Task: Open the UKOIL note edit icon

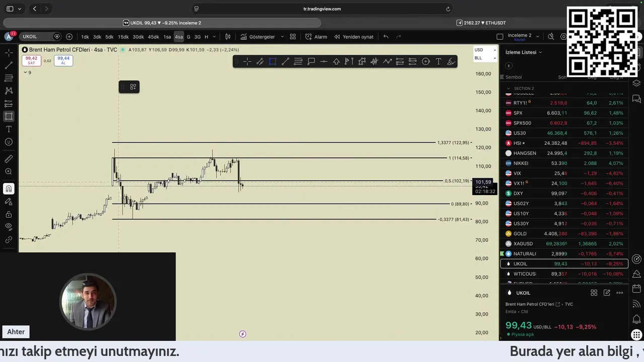Action: [x=607, y=293]
